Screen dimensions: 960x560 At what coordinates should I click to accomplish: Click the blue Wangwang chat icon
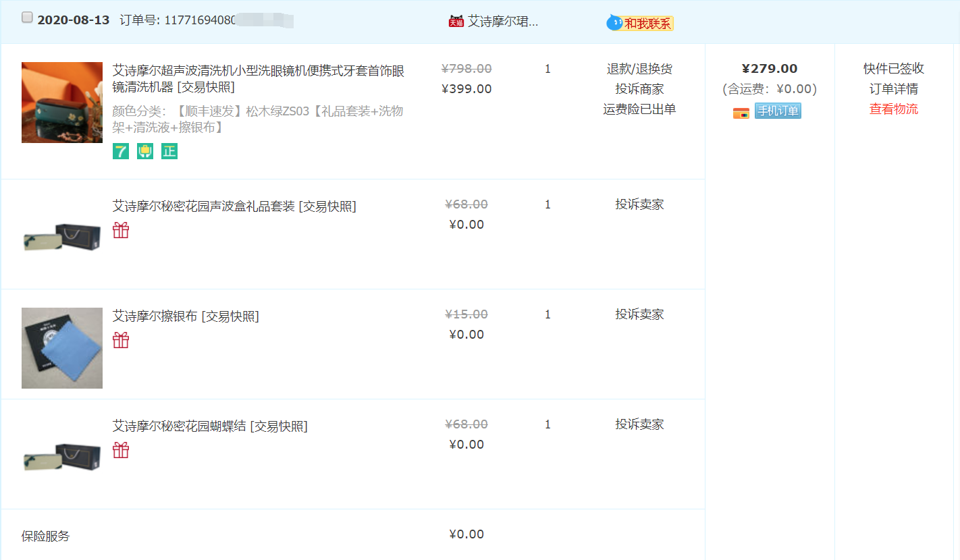click(614, 23)
